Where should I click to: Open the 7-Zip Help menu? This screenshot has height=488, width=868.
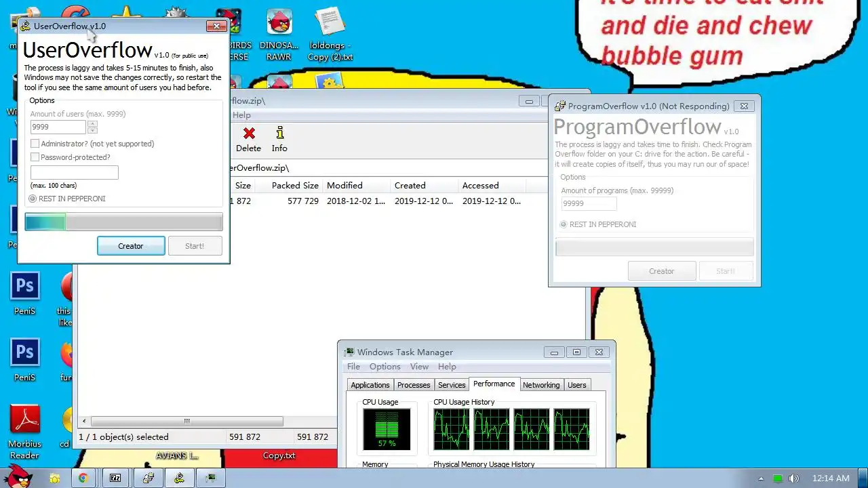(241, 115)
